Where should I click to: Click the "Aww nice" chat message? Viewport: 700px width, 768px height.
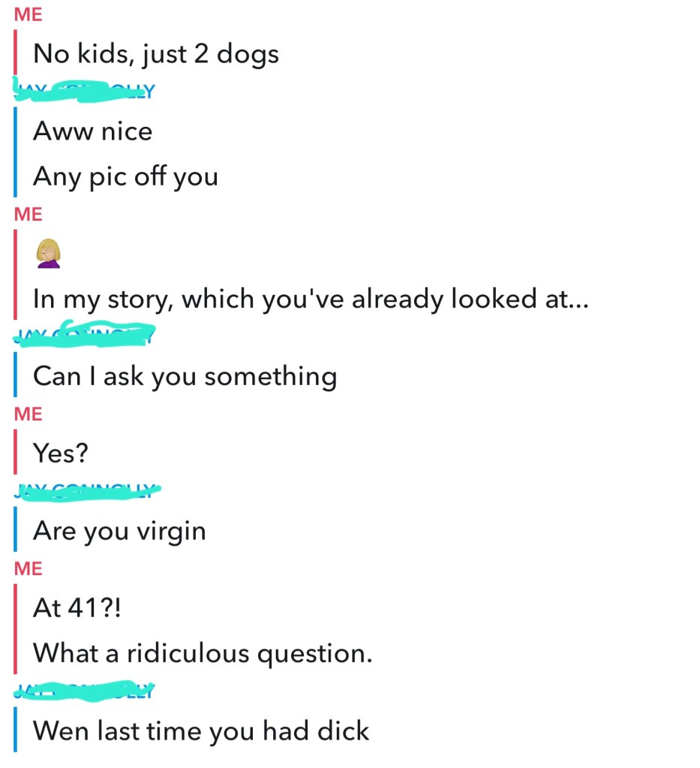click(92, 131)
